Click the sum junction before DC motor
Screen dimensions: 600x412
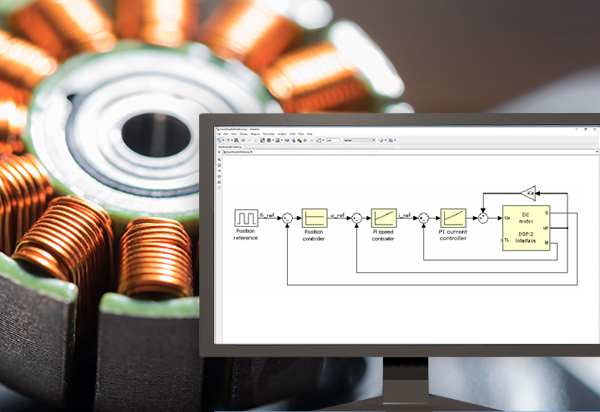pos(483,216)
